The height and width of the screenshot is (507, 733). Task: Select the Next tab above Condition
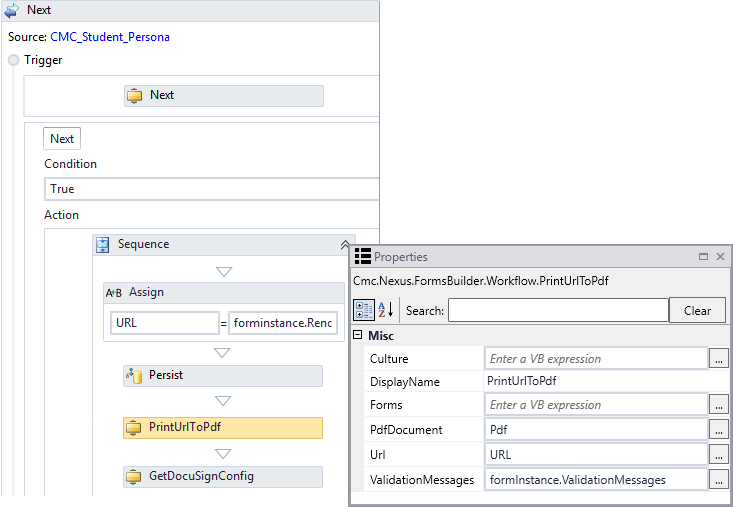62,139
